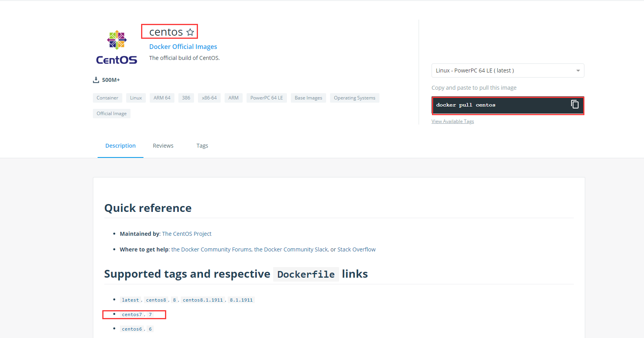Open the centos7 tag link
Screen dimensions: 644x338
[x=132, y=315]
